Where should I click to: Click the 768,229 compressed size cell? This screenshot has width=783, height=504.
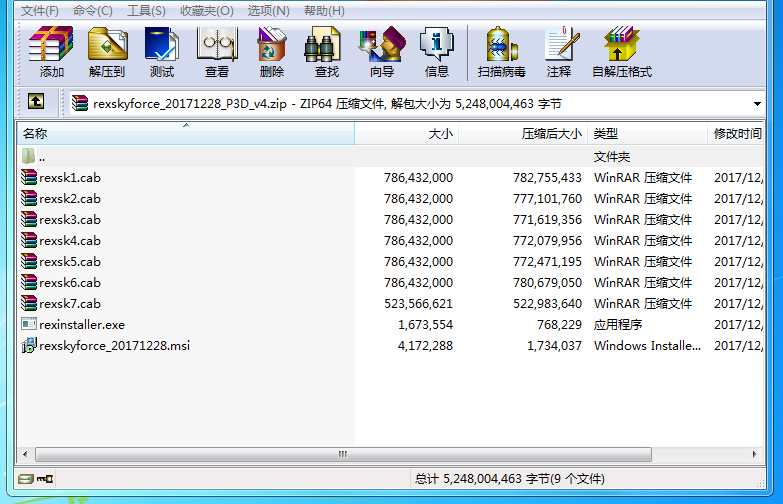[x=559, y=324]
